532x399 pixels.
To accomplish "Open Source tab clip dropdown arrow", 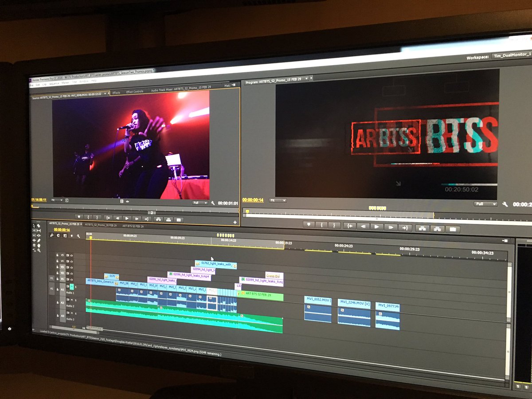I will (105, 94).
